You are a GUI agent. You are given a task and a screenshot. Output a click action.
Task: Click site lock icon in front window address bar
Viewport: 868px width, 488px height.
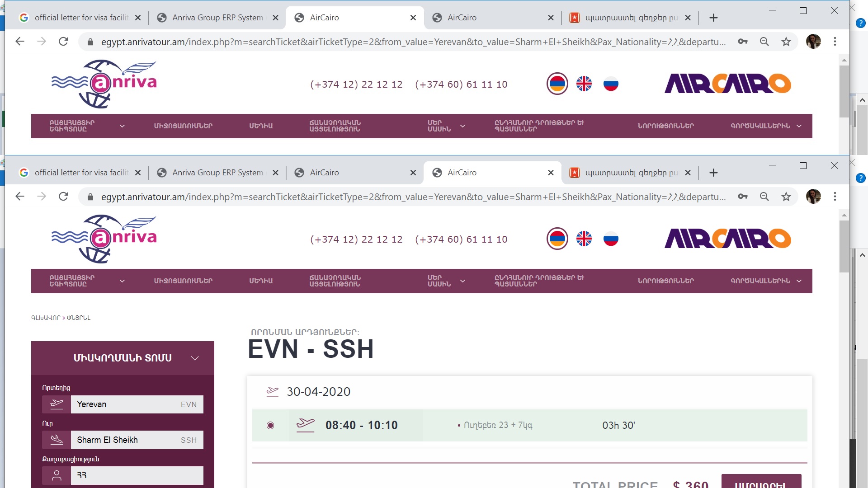point(90,197)
